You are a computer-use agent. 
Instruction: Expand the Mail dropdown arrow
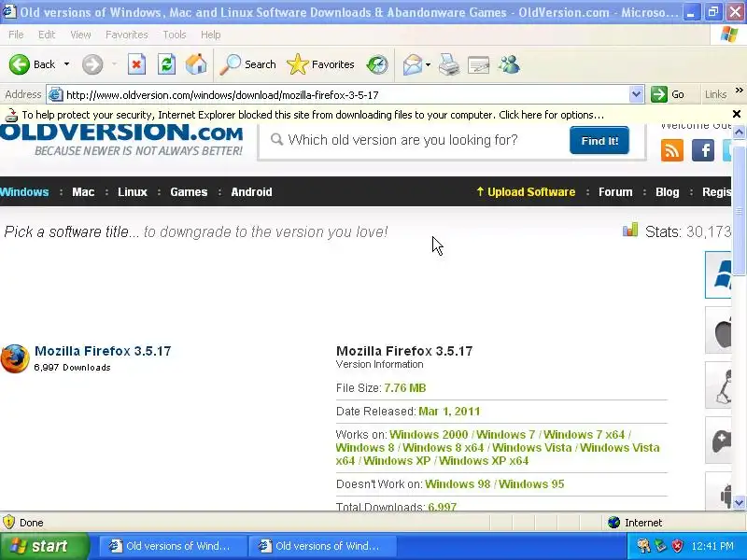pos(428,64)
